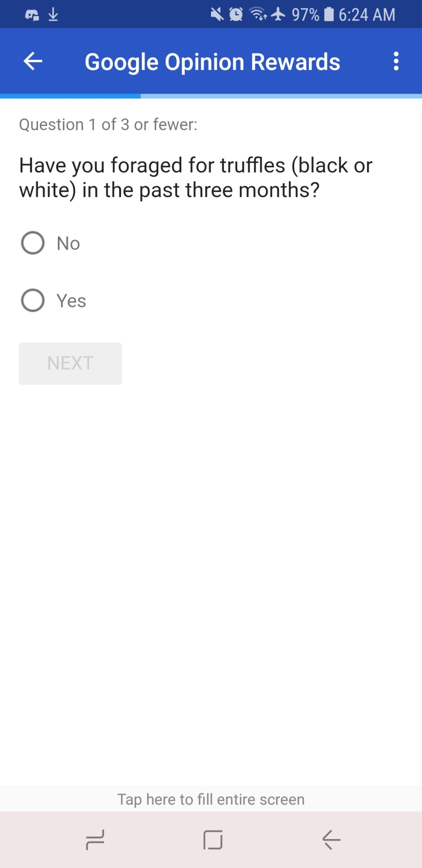Open the three-dot overflow menu
The width and height of the screenshot is (422, 868).
pyautogui.click(x=396, y=61)
